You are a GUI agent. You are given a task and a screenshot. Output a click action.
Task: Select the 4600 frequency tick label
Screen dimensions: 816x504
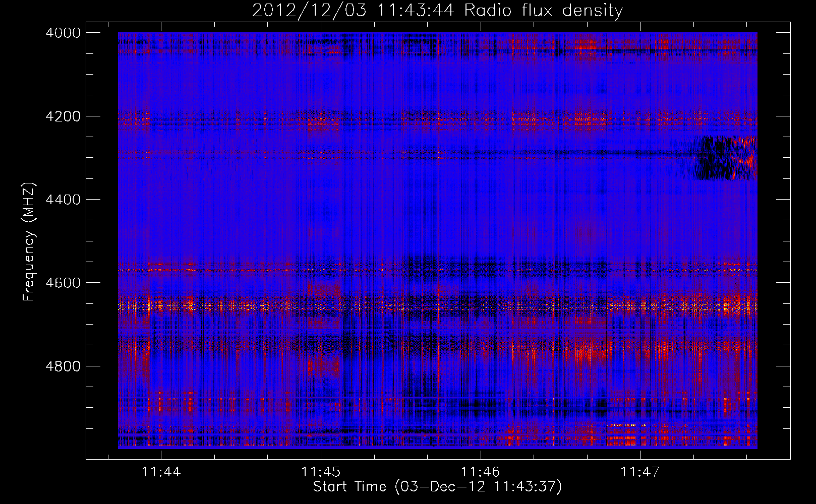pos(63,283)
